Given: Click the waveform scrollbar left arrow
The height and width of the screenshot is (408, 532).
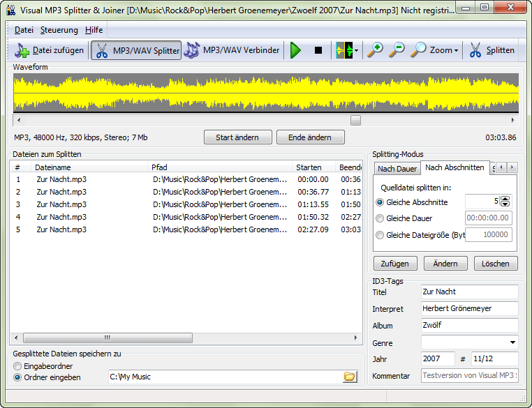Looking at the screenshot, I should tap(19, 120).
